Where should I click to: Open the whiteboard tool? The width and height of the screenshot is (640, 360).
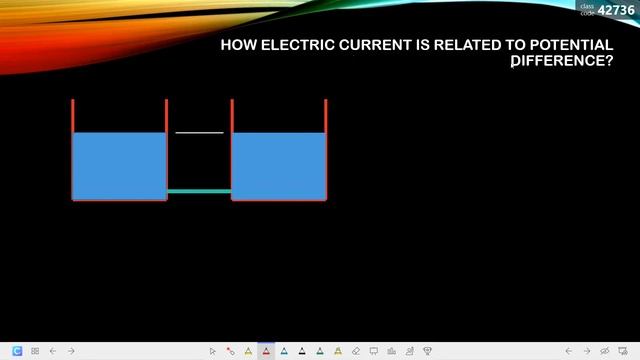coord(374,351)
